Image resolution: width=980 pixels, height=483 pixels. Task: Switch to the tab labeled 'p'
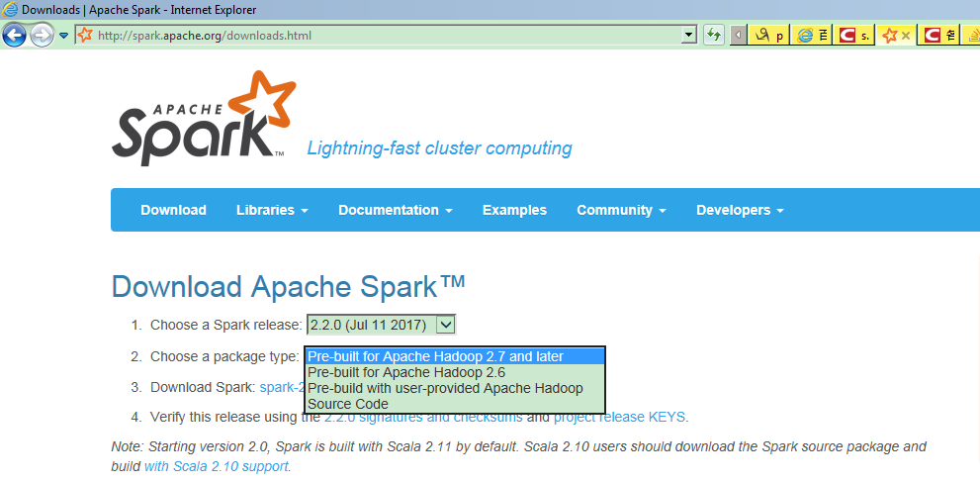(x=768, y=36)
